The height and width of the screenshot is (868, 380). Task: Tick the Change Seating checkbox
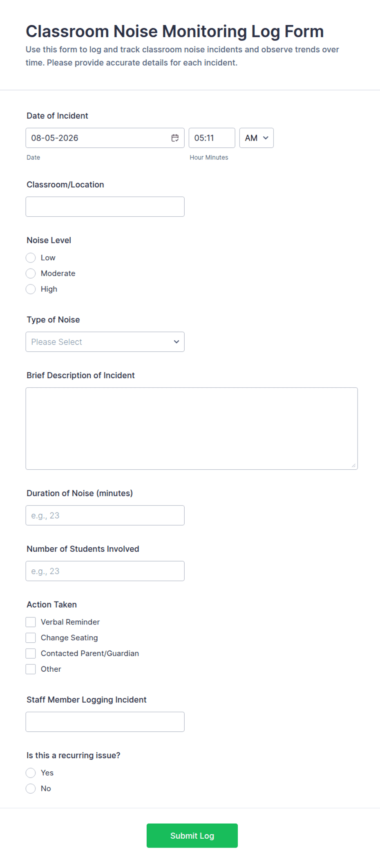pos(31,638)
